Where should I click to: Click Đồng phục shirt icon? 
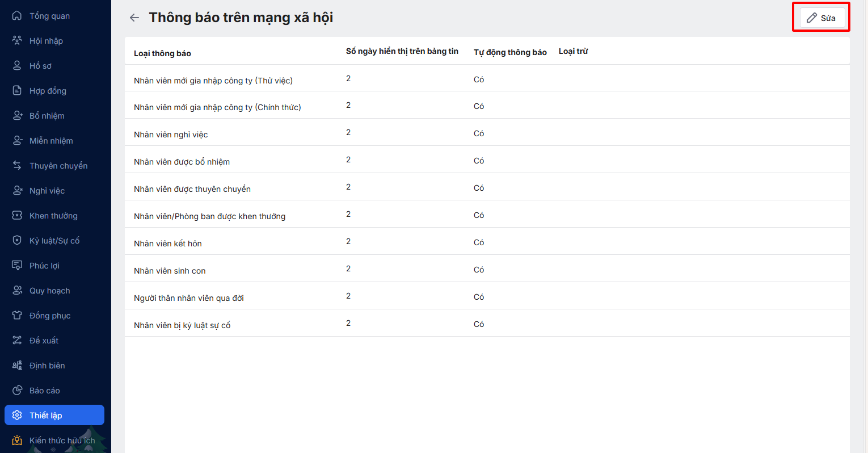click(17, 316)
